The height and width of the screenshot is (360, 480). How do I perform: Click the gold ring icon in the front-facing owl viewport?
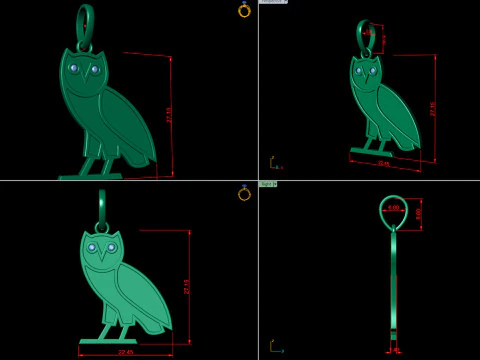244,193
